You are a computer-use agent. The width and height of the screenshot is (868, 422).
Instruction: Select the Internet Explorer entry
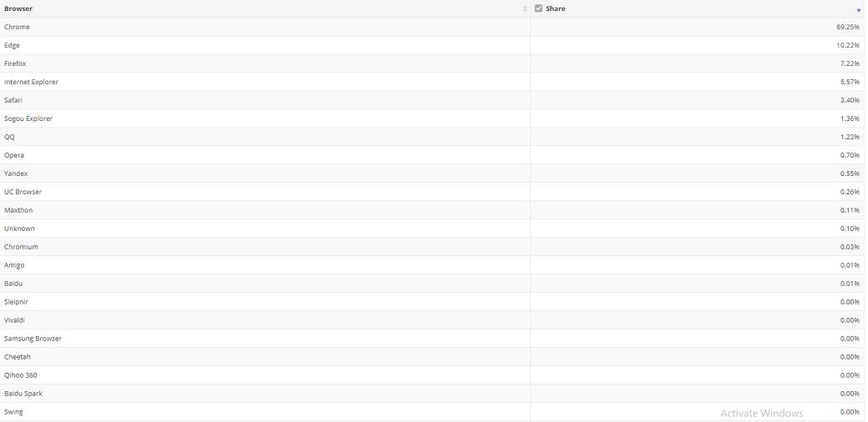(31, 82)
